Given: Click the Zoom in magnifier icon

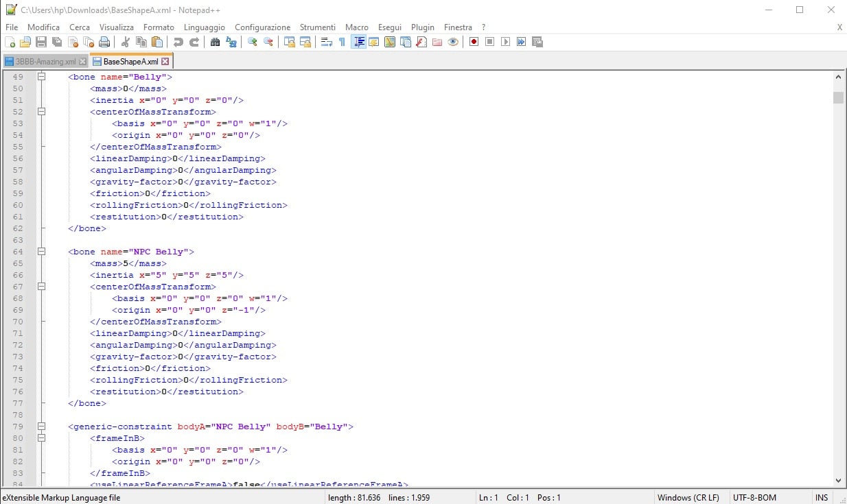Looking at the screenshot, I should [252, 42].
